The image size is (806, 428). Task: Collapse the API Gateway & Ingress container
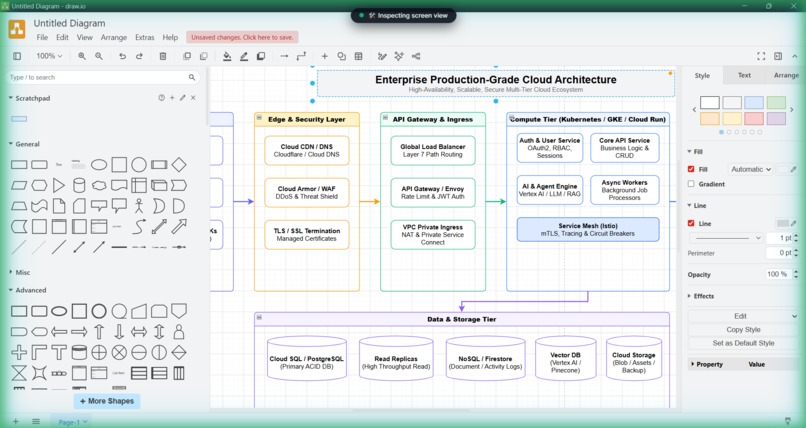coord(385,118)
